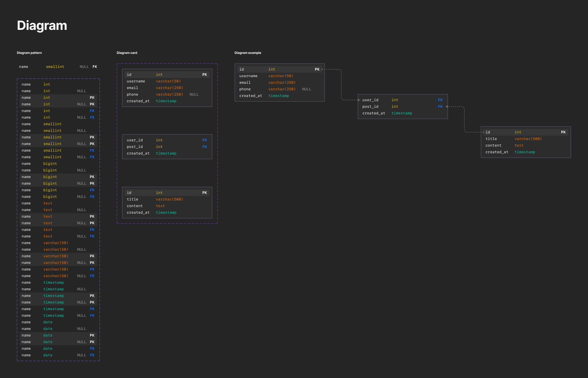Click varchar(500) type in Diagram card table
The image size is (588, 378).
[169, 199]
